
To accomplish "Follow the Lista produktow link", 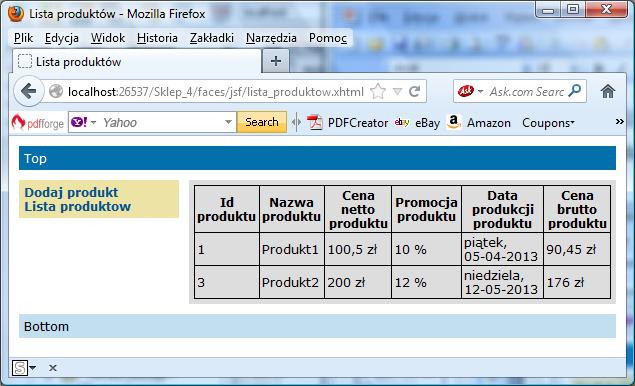I will [78, 207].
